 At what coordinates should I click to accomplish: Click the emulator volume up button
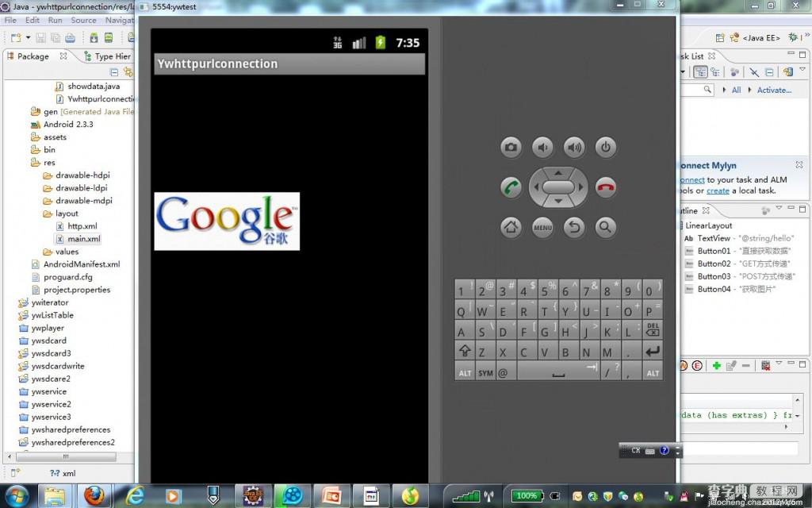(574, 148)
